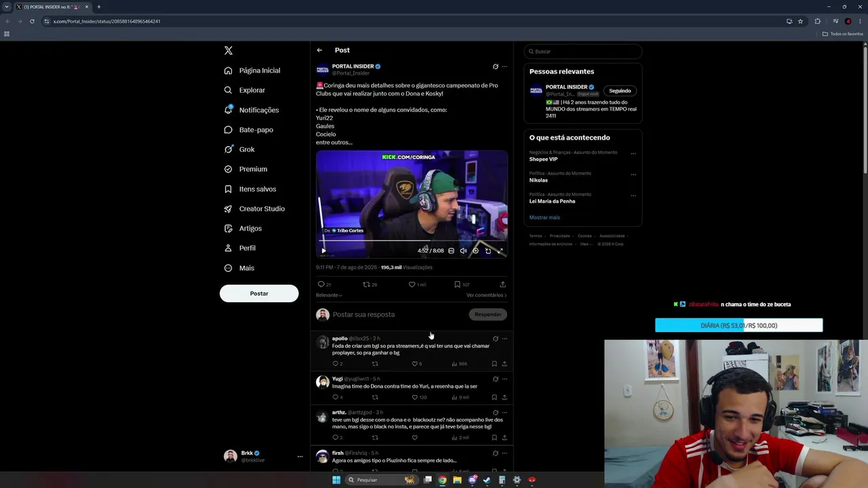Click the Buscar search field
The width and height of the screenshot is (868, 488).
(x=583, y=52)
